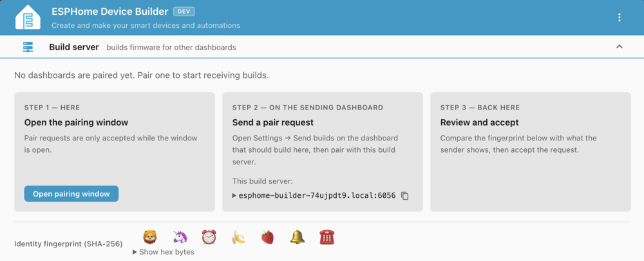644x261 pixels.
Task: Click the DEV badge
Action: [x=184, y=12]
